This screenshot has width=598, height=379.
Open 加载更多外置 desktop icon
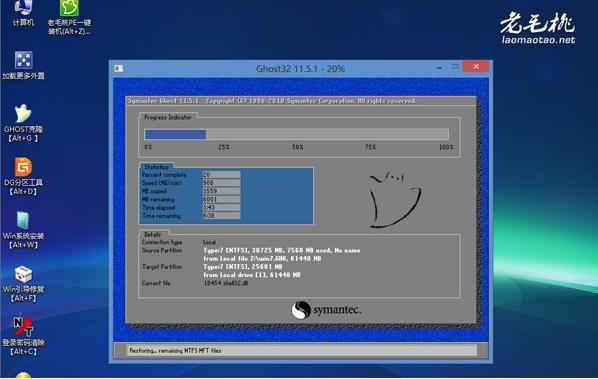23,65
